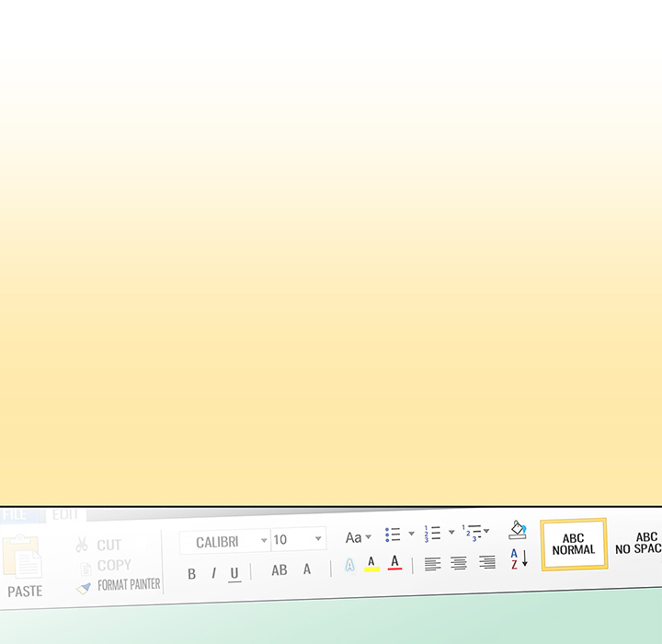Apply text effects with the glowing A
Screen dimensions: 662x644
pos(349,565)
